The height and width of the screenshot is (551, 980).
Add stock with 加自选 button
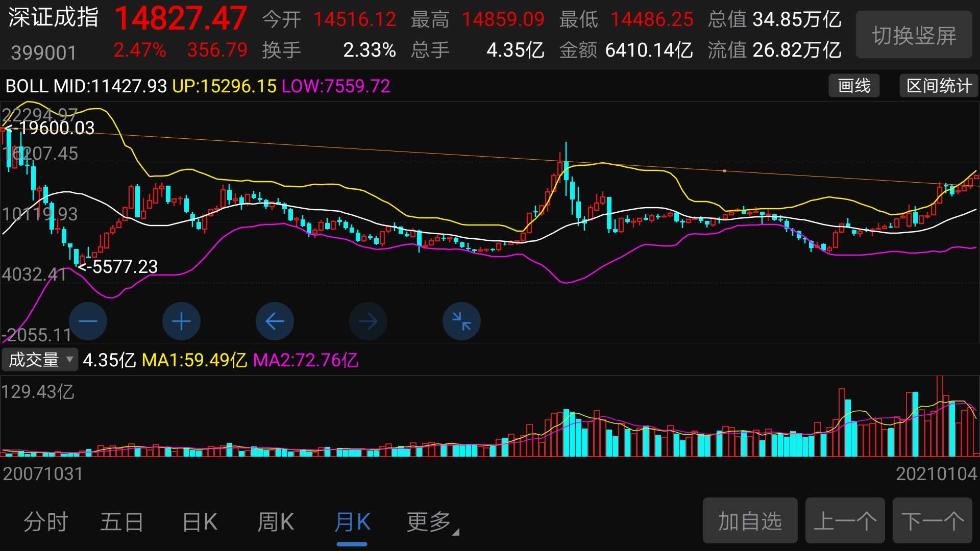coord(750,521)
